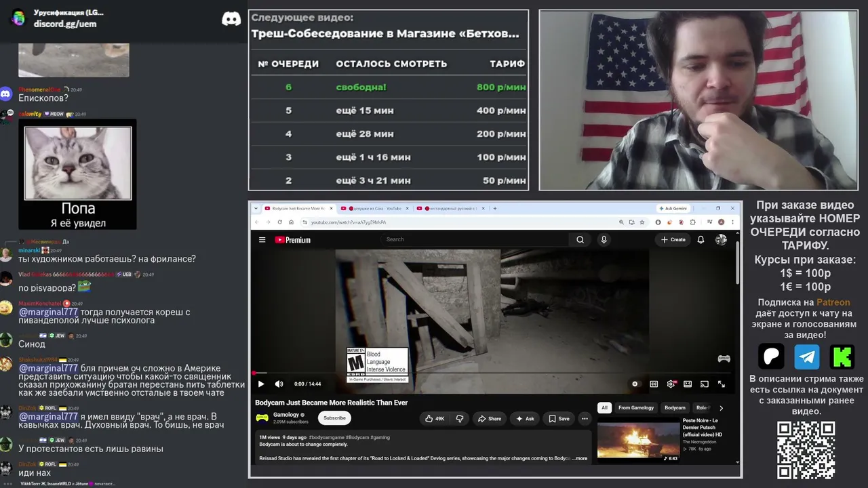This screenshot has height=488, width=868.
Task: Open more actions ellipsis under the video
Action: (x=585, y=418)
